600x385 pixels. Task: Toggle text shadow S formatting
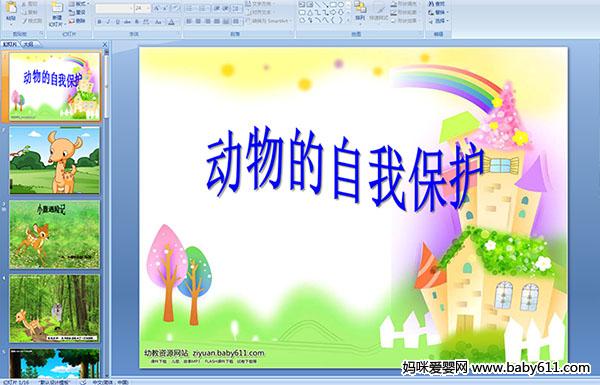pyautogui.click(x=137, y=22)
